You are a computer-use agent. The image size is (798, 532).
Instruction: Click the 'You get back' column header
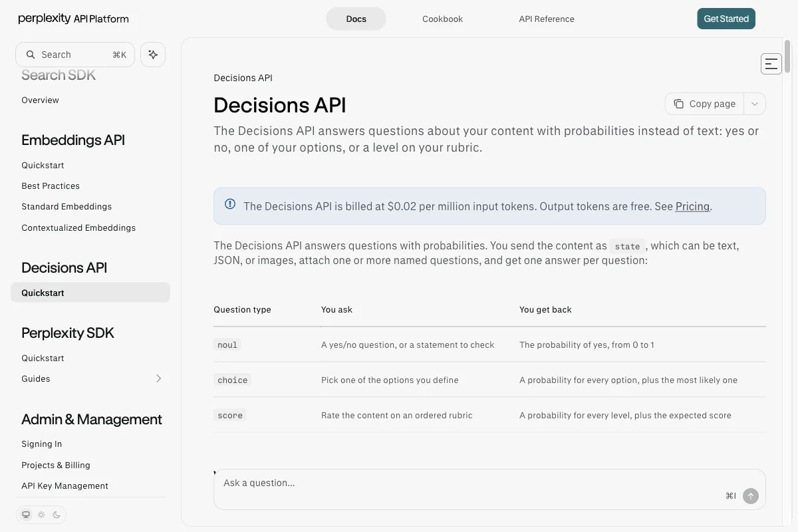tap(545, 309)
